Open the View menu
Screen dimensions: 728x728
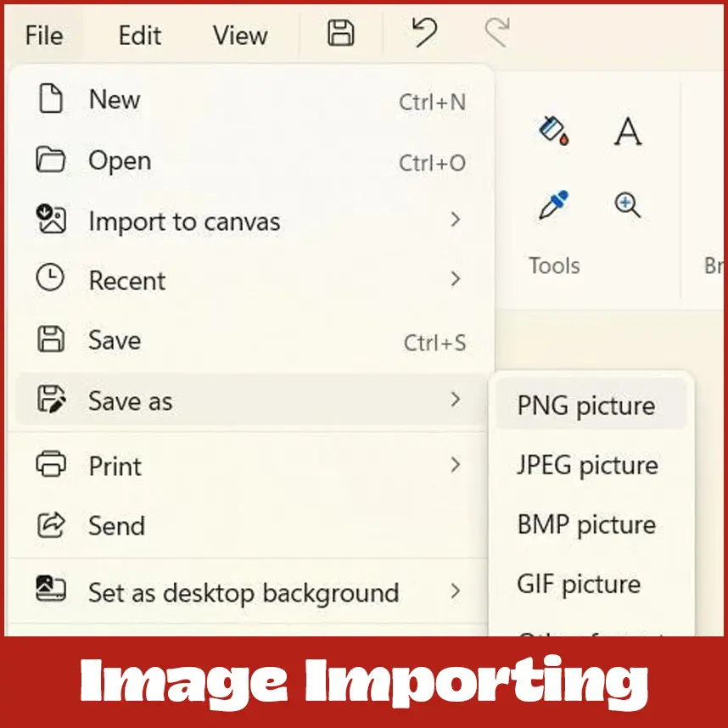(240, 36)
